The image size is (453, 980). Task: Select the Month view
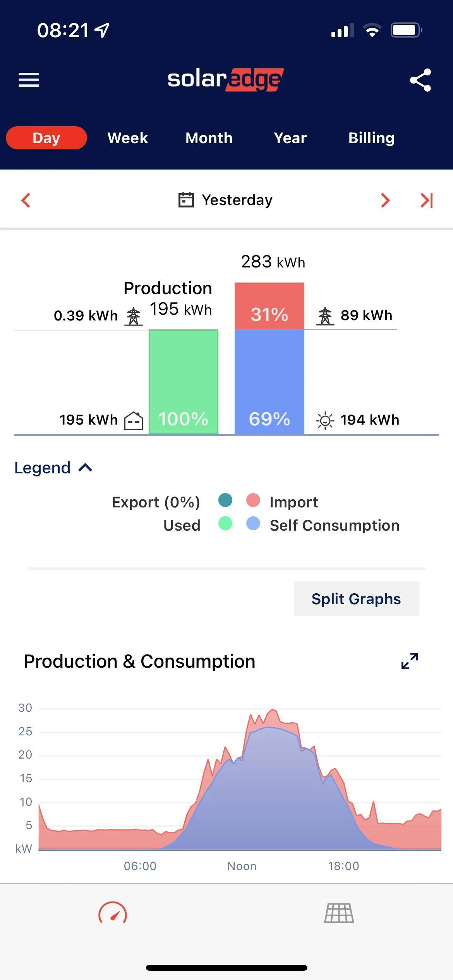(x=209, y=138)
